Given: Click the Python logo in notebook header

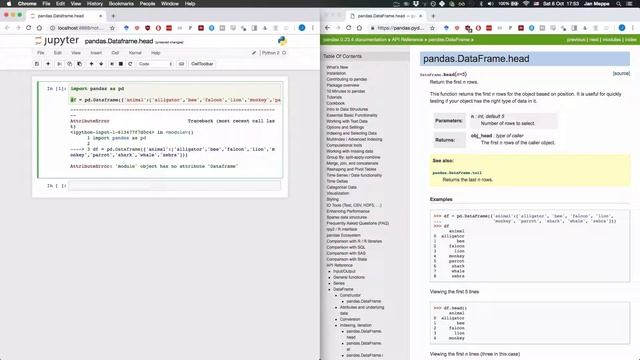Looking at the screenshot, I should point(282,40).
